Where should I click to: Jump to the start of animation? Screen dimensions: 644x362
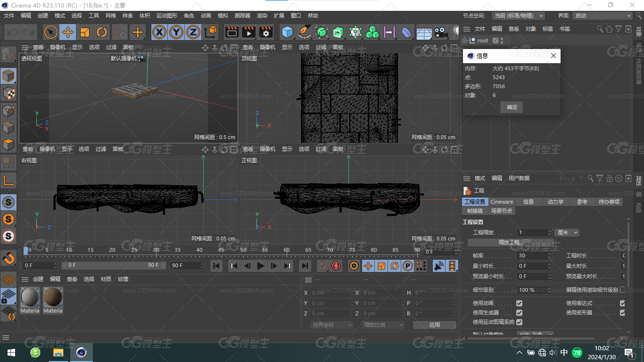pos(216,266)
